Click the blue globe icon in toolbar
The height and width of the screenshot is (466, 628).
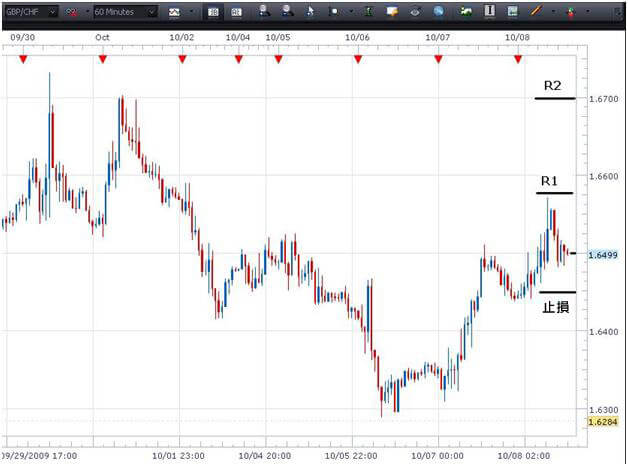439,12
